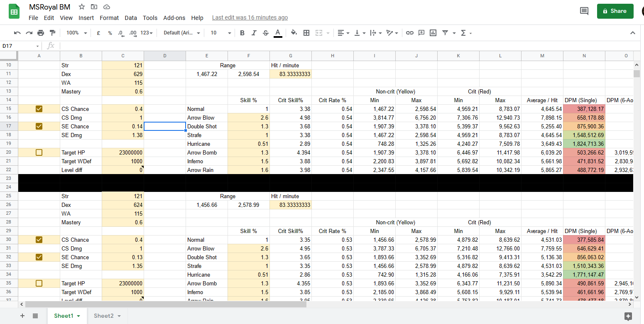Open the borders tool
This screenshot has width=644, height=324.
click(x=306, y=33)
